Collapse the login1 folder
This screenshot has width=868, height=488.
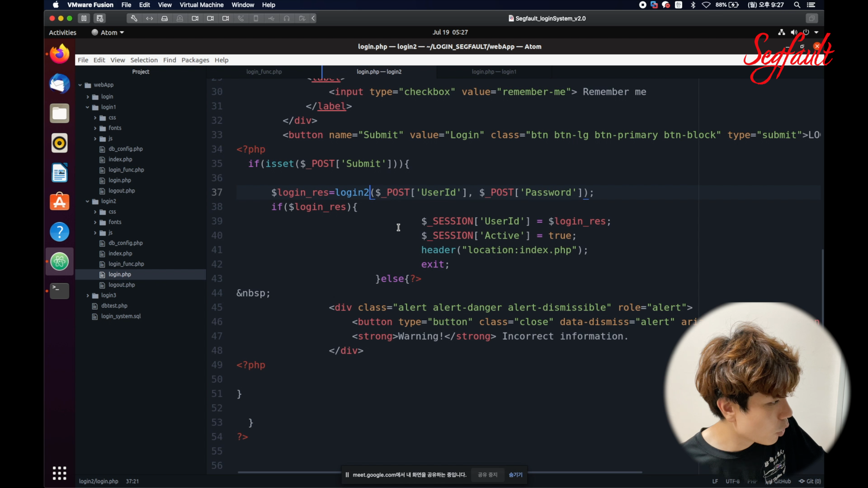(x=88, y=107)
